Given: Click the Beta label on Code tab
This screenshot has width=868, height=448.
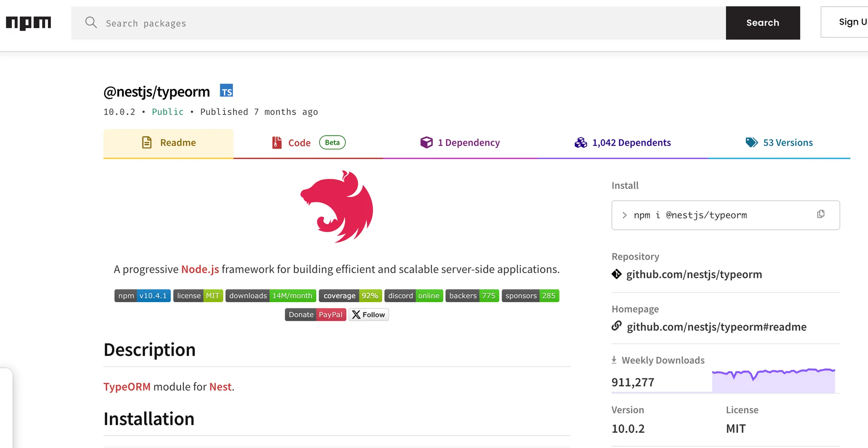Looking at the screenshot, I should click(x=332, y=143).
